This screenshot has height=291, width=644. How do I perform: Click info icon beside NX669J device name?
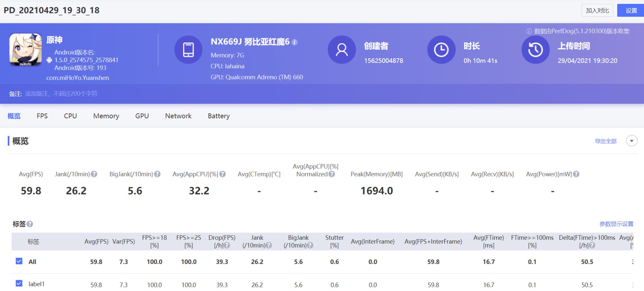(x=294, y=42)
